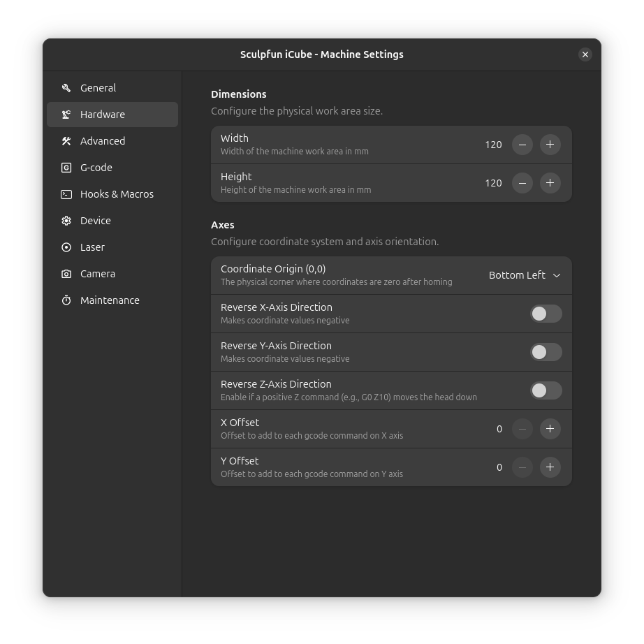Screen dimensions: 644x644
Task: Open Maintenance via the clock icon
Action: tap(66, 300)
